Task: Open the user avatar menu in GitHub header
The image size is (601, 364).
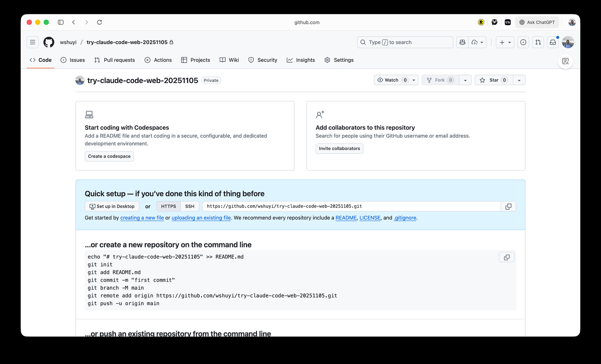Action: click(x=568, y=42)
